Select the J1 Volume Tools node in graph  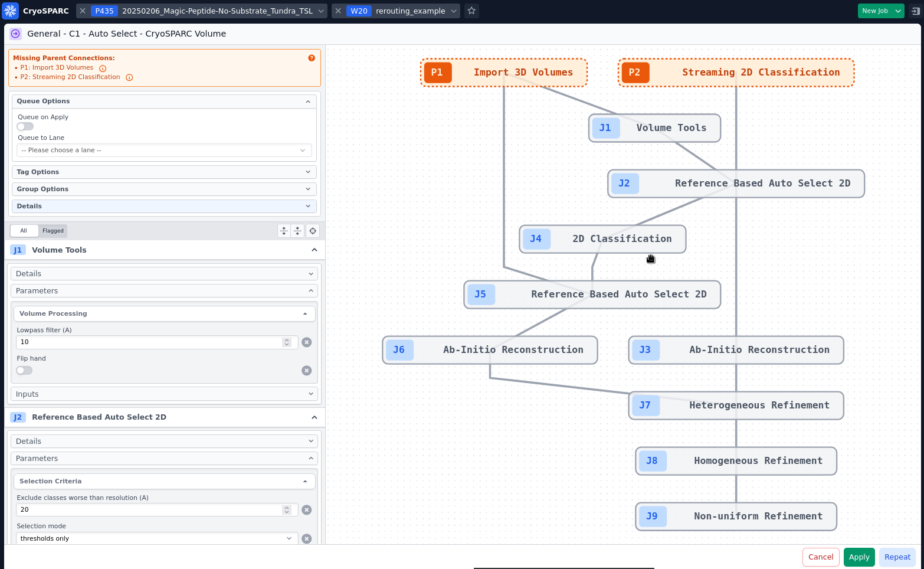click(x=655, y=128)
